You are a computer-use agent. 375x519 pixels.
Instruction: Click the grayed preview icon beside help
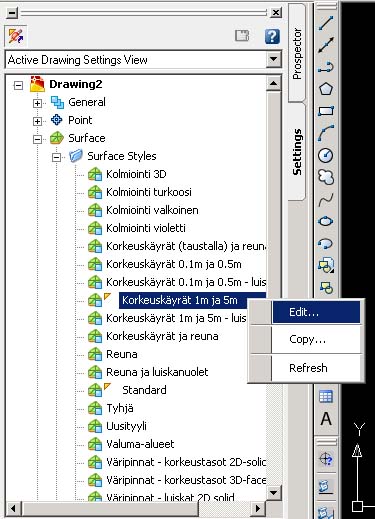click(x=242, y=36)
